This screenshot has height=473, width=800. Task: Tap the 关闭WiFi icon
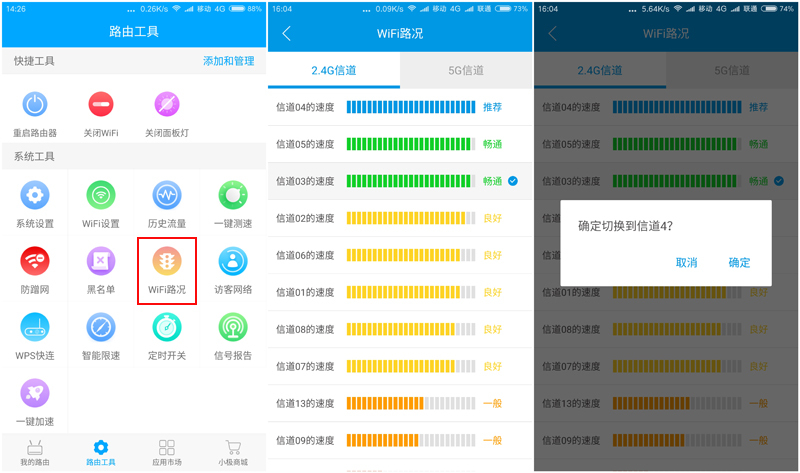100,105
